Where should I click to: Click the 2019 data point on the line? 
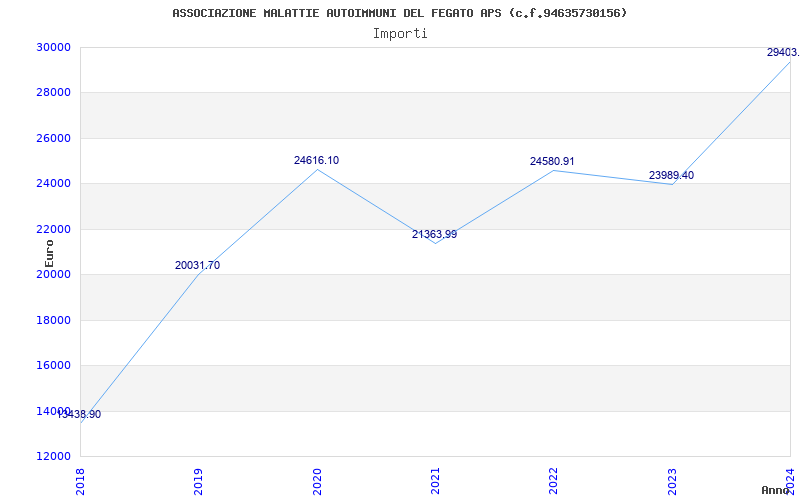coord(198,274)
